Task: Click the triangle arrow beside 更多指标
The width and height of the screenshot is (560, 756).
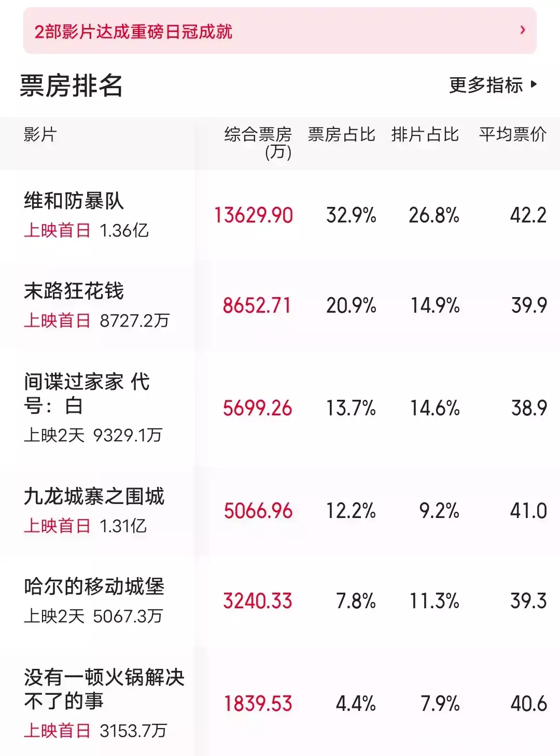Action: [x=534, y=84]
